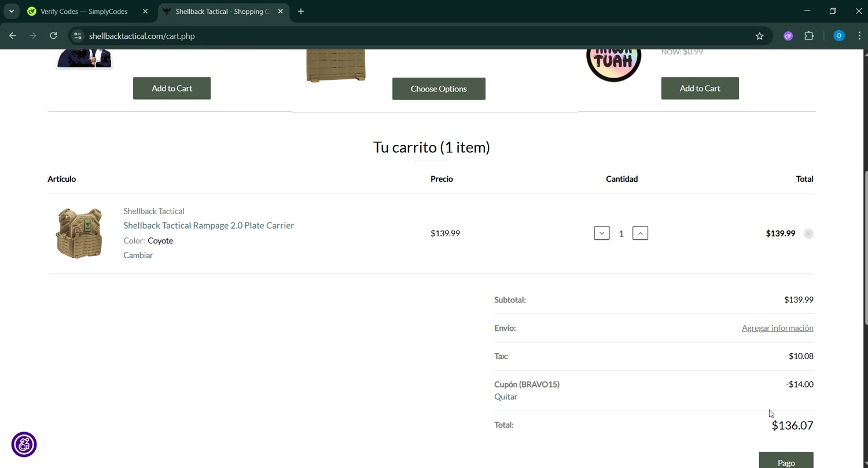Click the cart total $136.07

[792, 426]
